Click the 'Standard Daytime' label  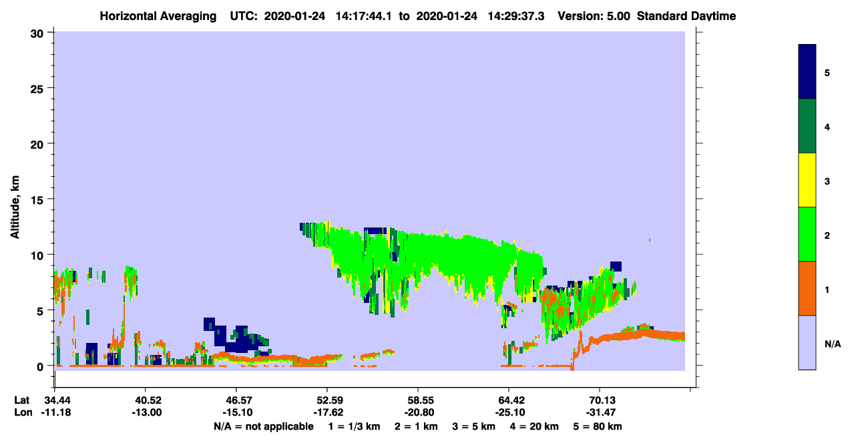pos(686,15)
